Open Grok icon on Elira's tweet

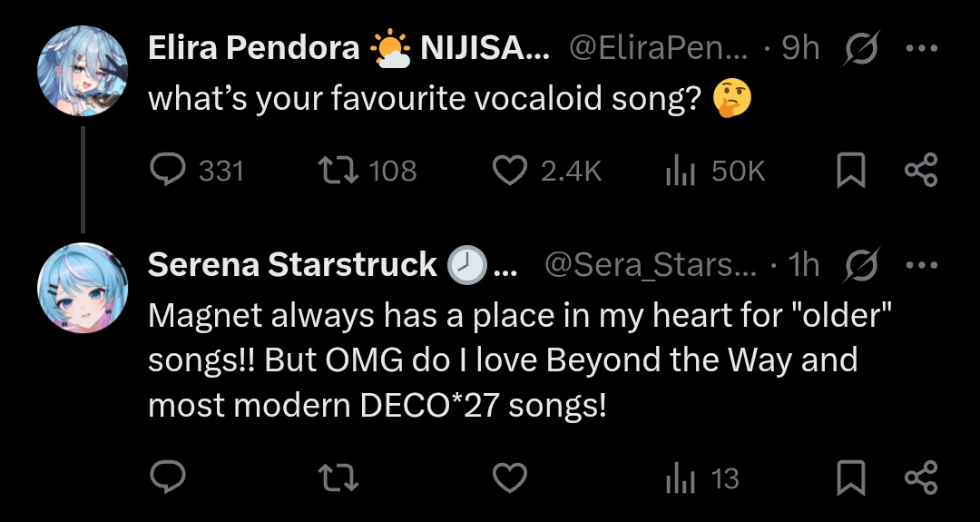[x=857, y=48]
